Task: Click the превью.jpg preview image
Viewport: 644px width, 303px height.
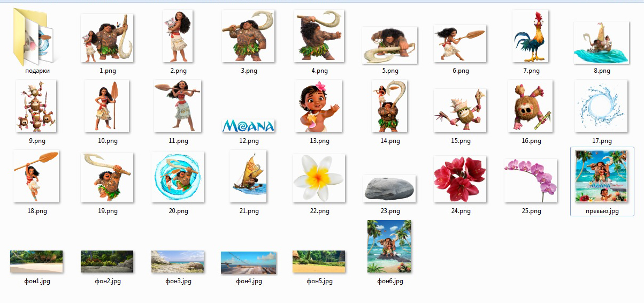Action: (602, 177)
